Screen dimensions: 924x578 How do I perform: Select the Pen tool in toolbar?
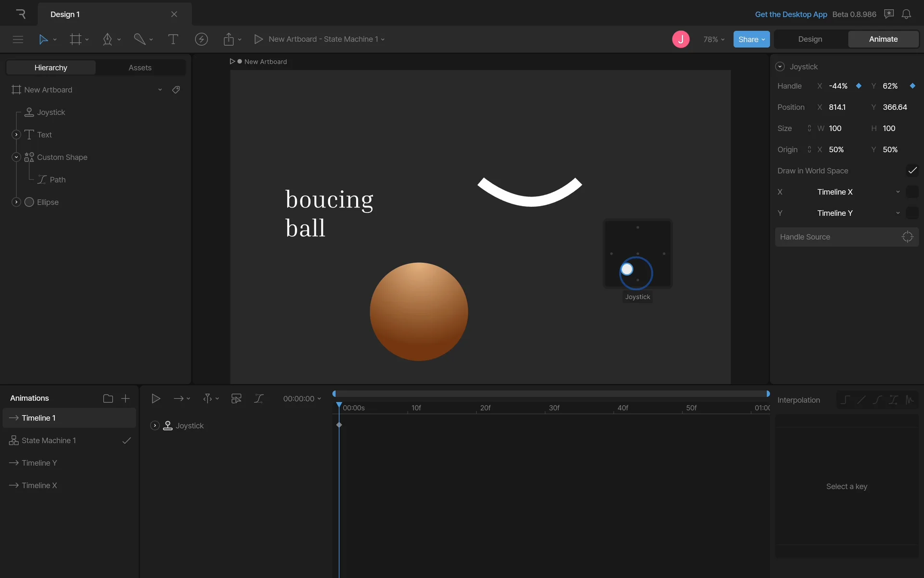coord(107,39)
